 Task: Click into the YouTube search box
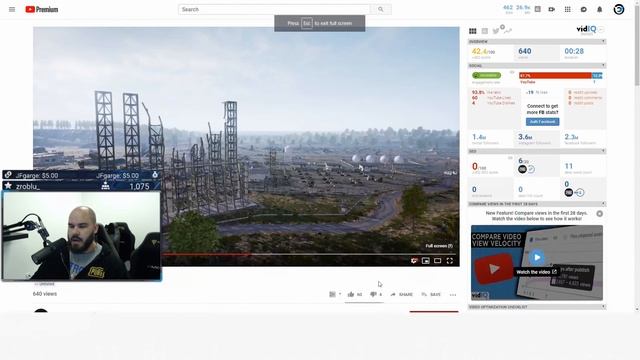tap(274, 9)
